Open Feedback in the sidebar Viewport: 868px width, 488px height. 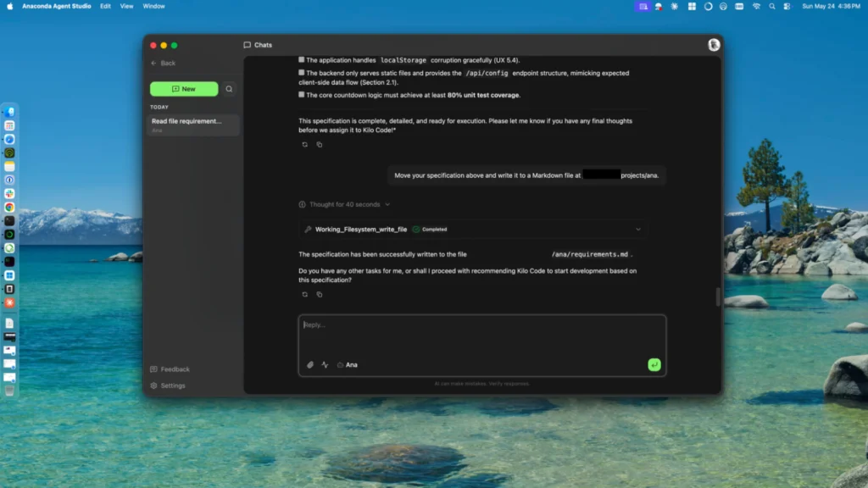point(170,369)
